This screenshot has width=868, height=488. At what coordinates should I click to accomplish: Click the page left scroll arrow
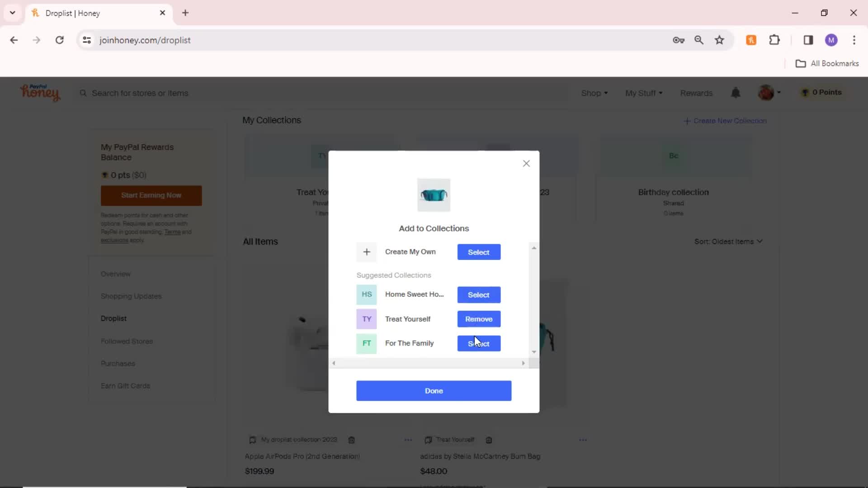pos(334,363)
